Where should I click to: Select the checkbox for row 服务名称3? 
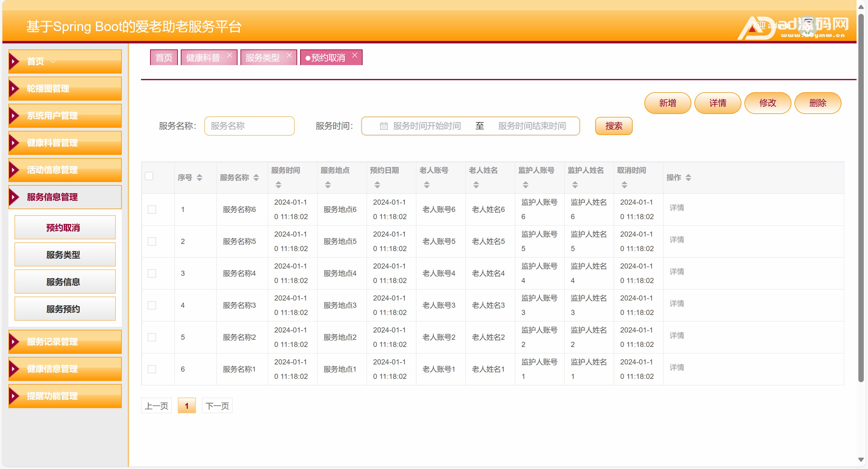pyautogui.click(x=152, y=305)
